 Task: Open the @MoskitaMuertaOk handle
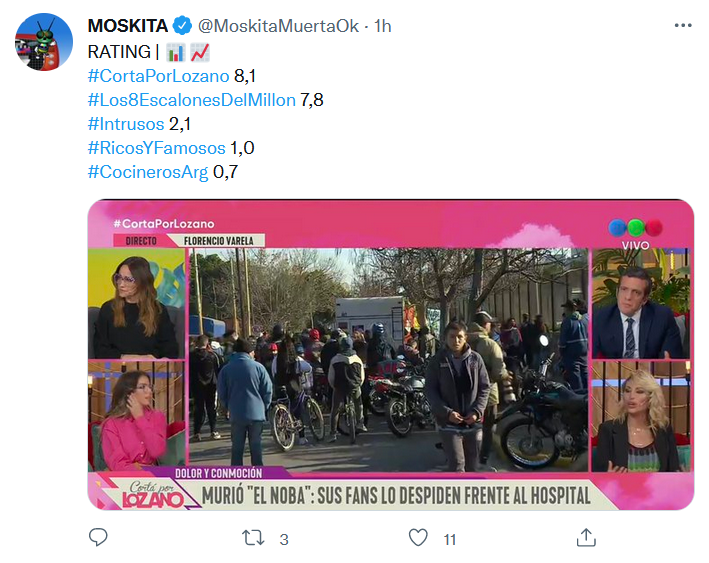coord(279,26)
